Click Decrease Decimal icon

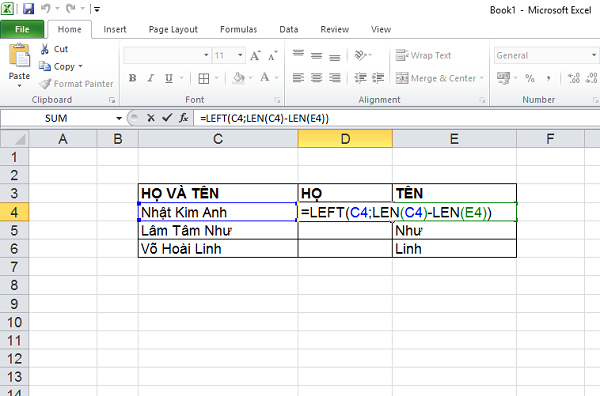point(592,78)
